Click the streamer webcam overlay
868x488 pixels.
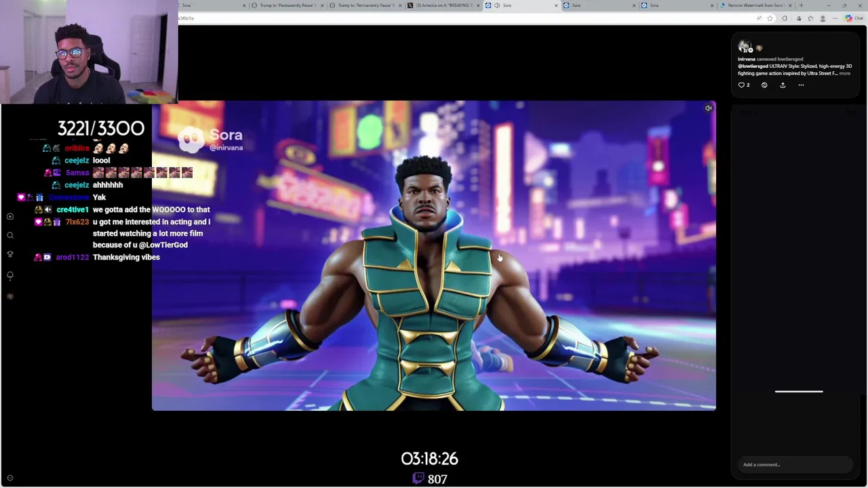[89, 52]
